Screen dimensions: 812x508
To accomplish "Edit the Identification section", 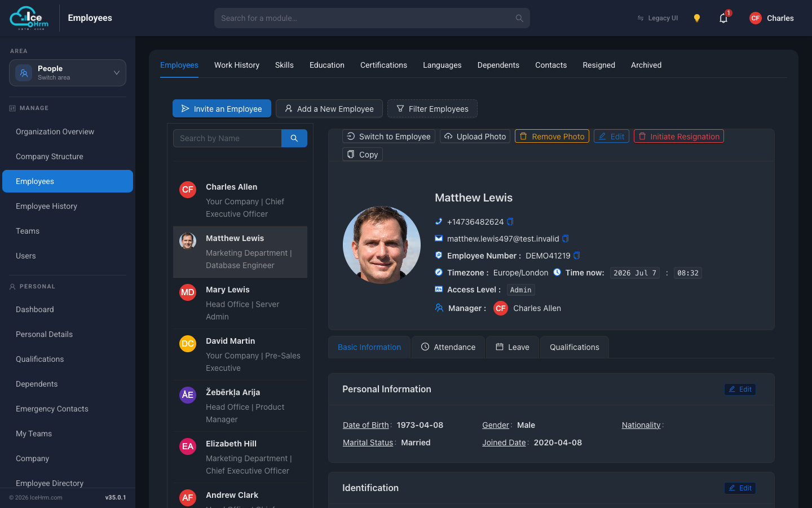I will [740, 488].
